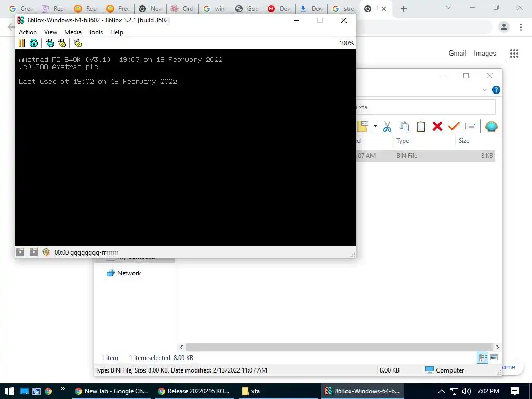
Task: Click the Chrome profile avatar icon
Action: pos(504,27)
